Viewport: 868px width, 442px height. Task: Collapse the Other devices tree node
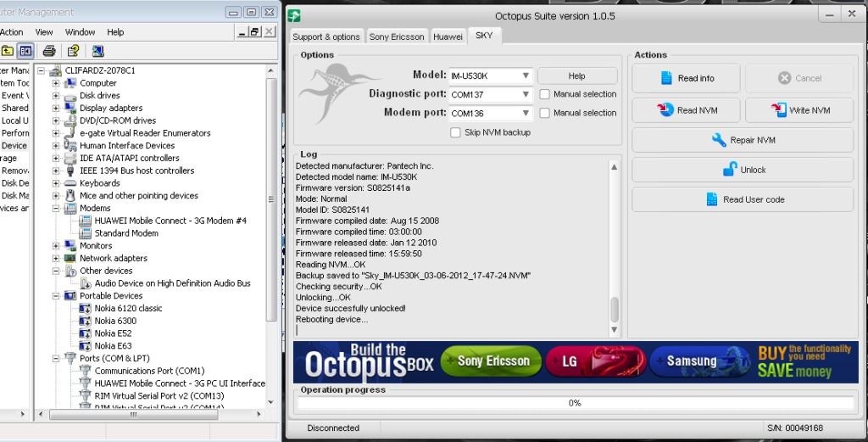tap(56, 271)
